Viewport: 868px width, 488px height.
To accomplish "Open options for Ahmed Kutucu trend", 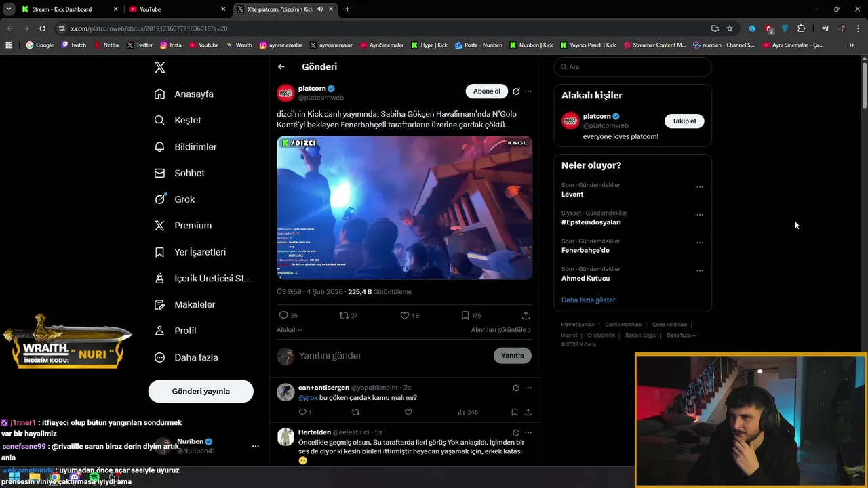I will (x=700, y=271).
